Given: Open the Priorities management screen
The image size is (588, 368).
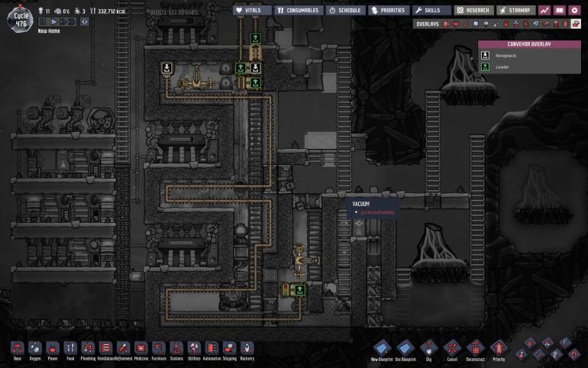Looking at the screenshot, I should coord(389,11).
